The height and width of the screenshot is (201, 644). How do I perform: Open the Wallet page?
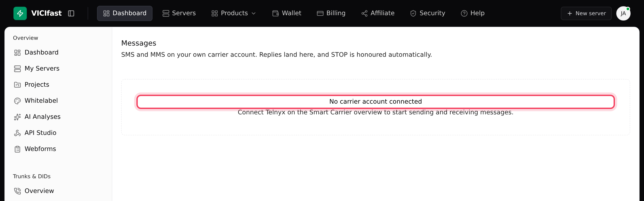click(x=286, y=13)
